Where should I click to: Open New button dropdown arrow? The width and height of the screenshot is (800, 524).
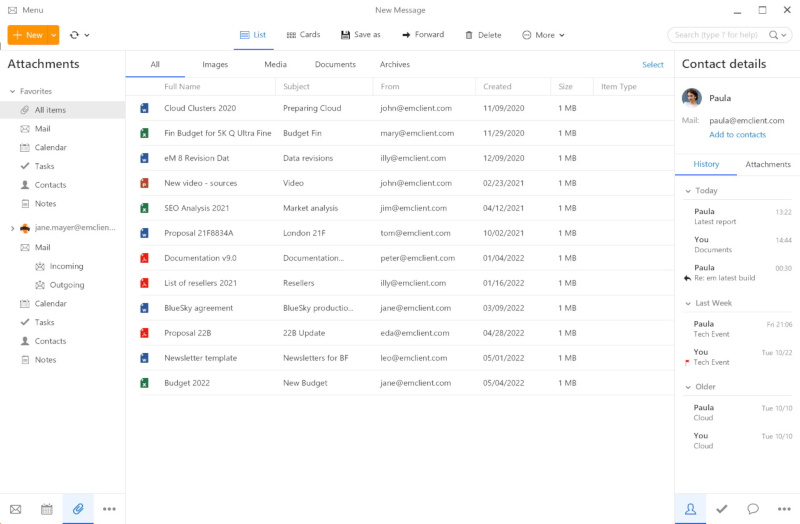[x=54, y=35]
